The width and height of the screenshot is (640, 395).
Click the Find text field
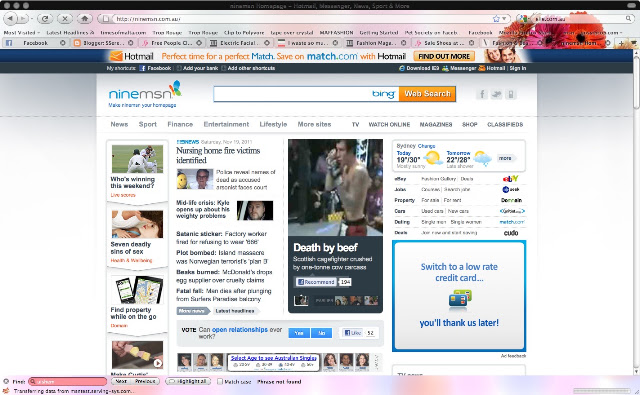68,382
